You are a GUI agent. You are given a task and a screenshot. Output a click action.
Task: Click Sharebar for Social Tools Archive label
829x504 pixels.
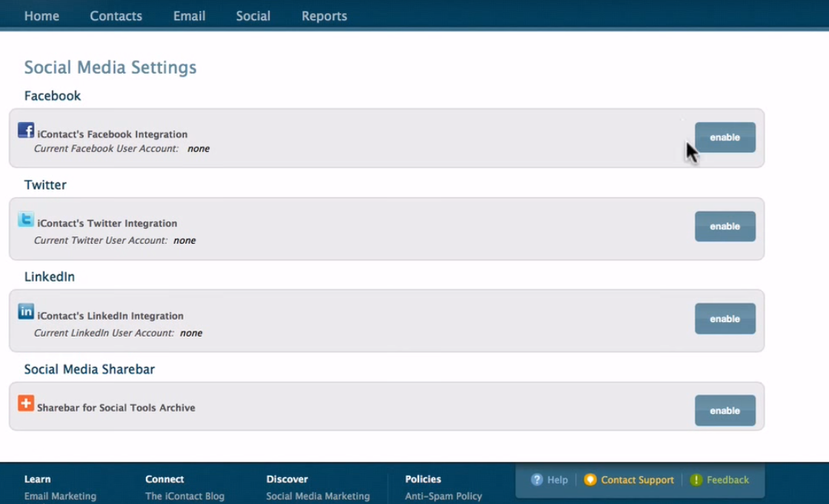click(116, 408)
